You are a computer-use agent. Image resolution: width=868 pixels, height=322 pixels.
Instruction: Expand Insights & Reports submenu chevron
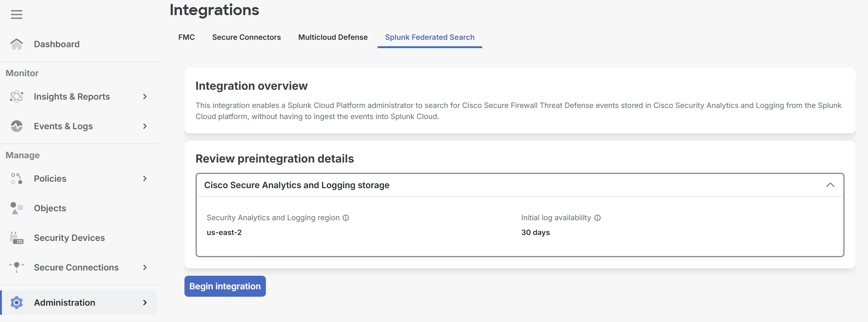(145, 97)
